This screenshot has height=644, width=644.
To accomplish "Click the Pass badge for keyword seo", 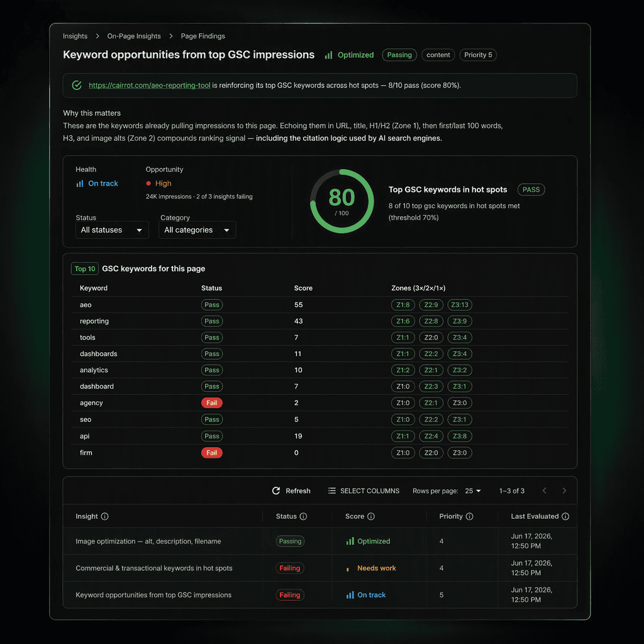I will click(212, 419).
